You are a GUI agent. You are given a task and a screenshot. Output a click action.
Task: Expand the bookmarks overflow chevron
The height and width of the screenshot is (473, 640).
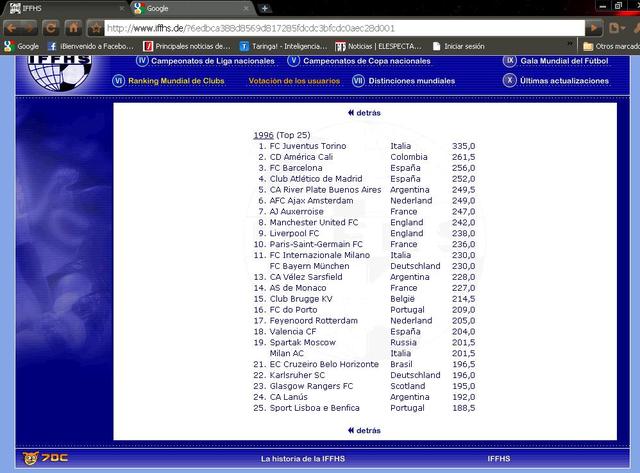[x=570, y=43]
